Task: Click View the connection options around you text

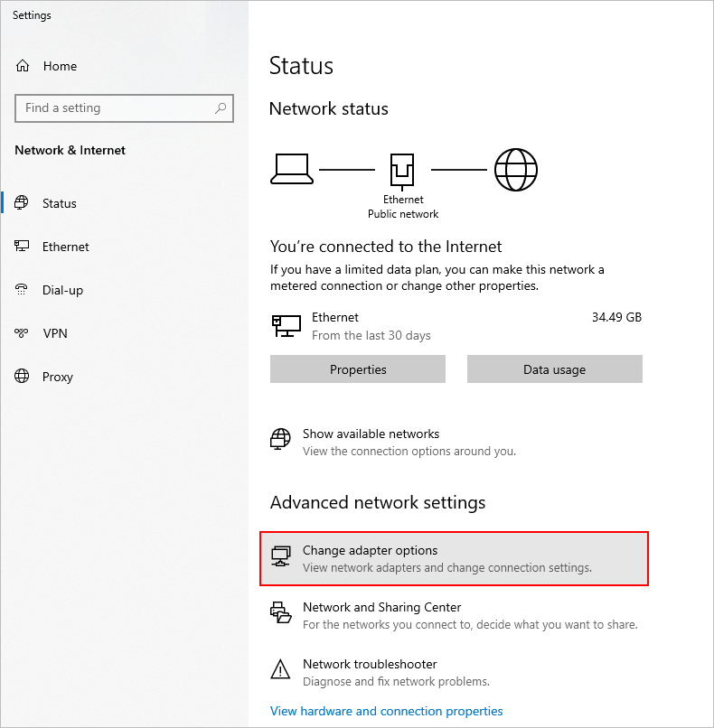Action: tap(409, 452)
